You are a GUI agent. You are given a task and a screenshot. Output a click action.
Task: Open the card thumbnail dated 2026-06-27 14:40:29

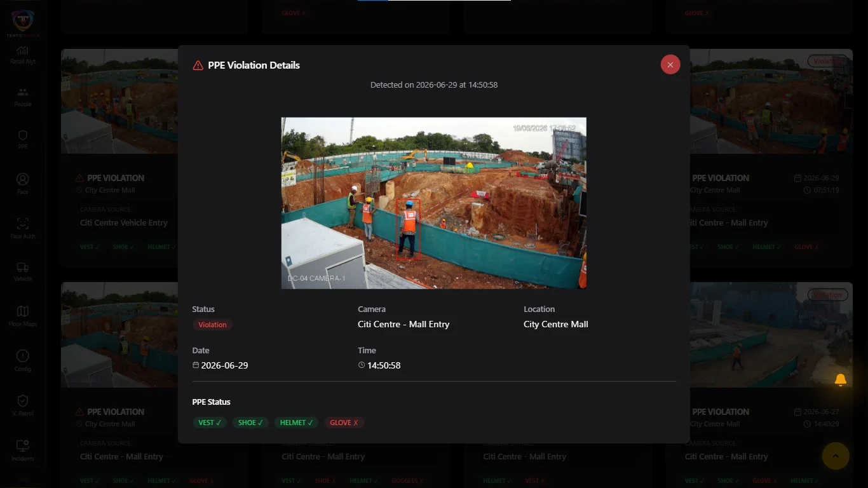(x=771, y=335)
